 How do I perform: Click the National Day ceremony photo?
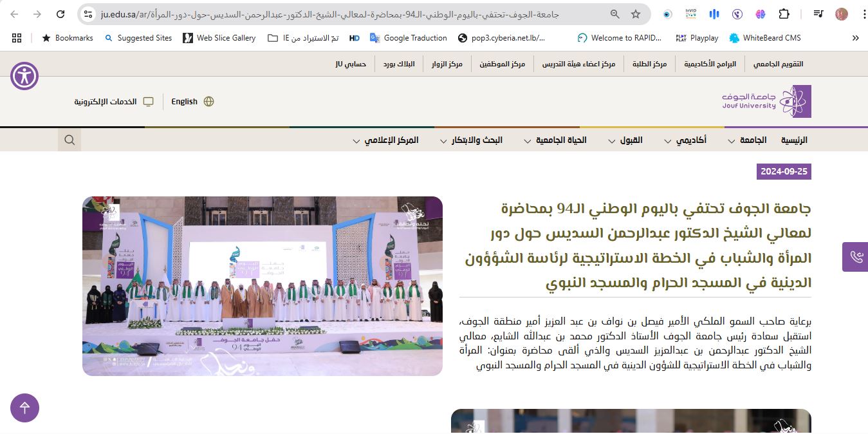click(263, 286)
